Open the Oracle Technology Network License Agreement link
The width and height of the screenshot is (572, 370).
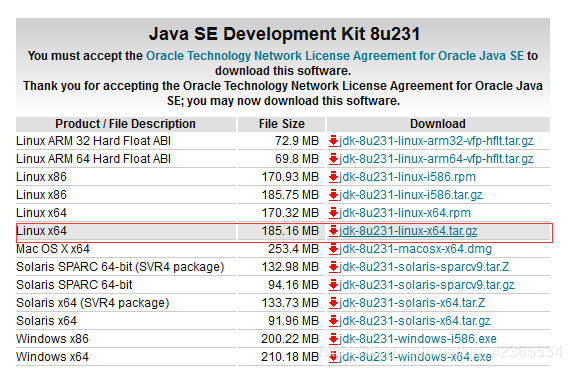(335, 56)
